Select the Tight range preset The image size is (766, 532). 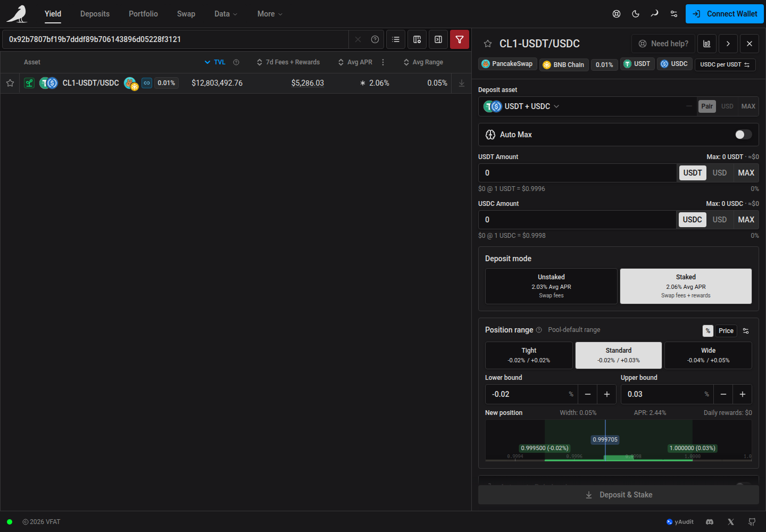(x=529, y=355)
